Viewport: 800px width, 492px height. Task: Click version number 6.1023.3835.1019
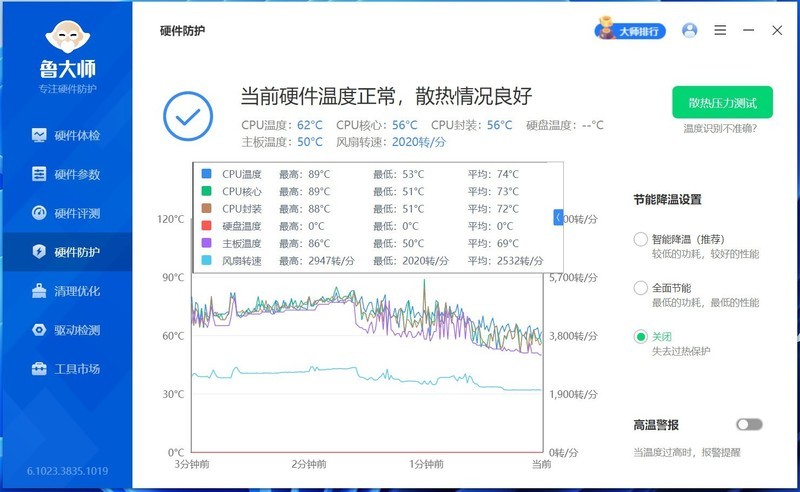tap(67, 471)
